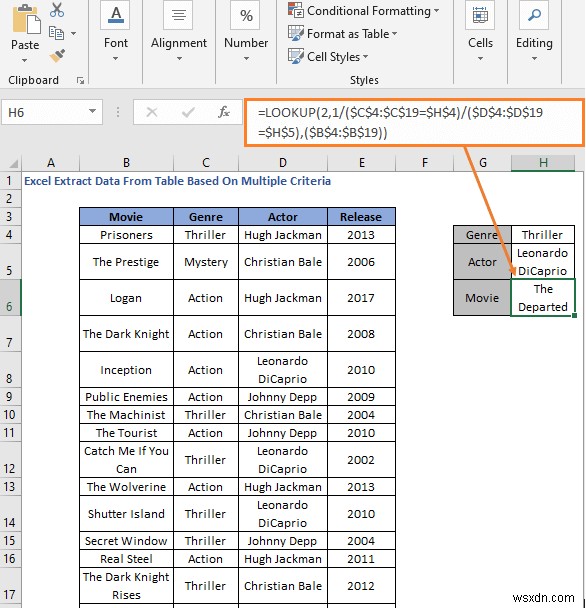586x608 pixels.
Task: Select row 12 header
Action: click(9, 459)
